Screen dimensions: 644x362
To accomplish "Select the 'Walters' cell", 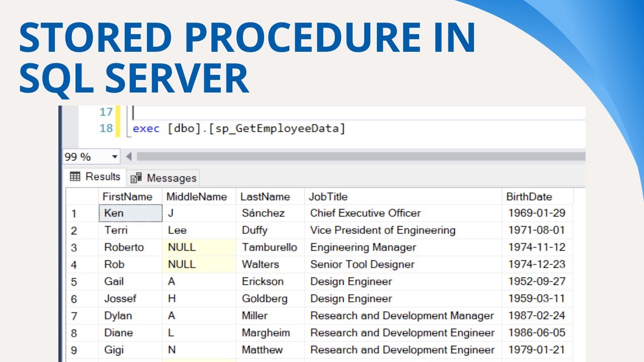I will (270, 264).
